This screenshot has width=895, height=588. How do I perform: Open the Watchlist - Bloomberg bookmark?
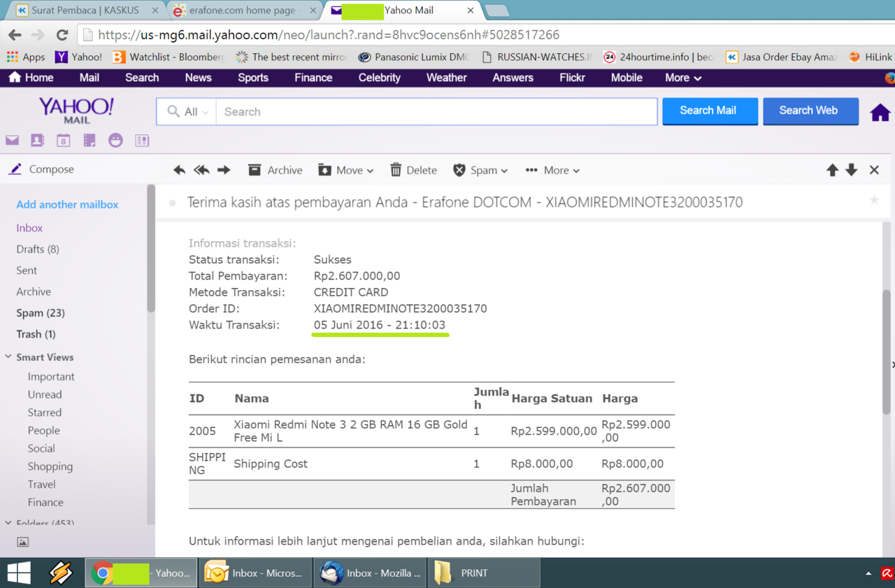tap(169, 57)
